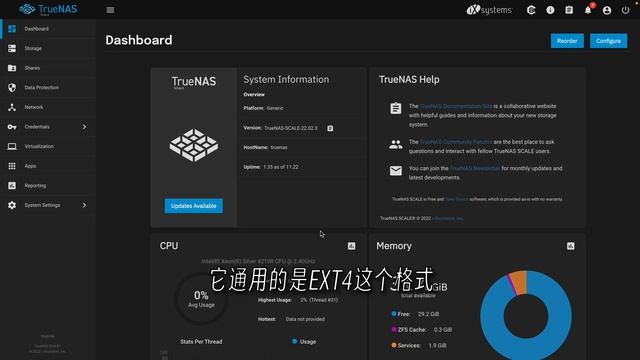Click the blue Usage legend dot
Image resolution: width=640 pixels, height=360 pixels.
tap(294, 341)
